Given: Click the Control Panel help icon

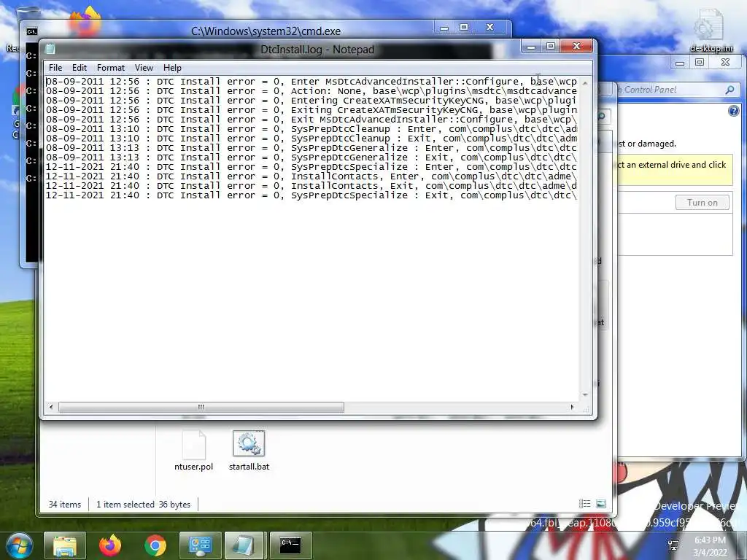Looking at the screenshot, I should pyautogui.click(x=734, y=111).
